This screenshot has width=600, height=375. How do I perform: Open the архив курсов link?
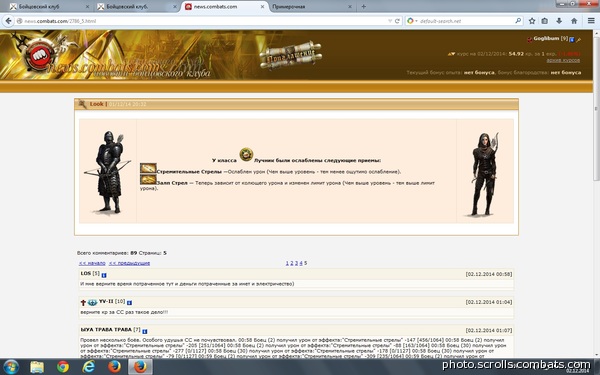[563, 60]
